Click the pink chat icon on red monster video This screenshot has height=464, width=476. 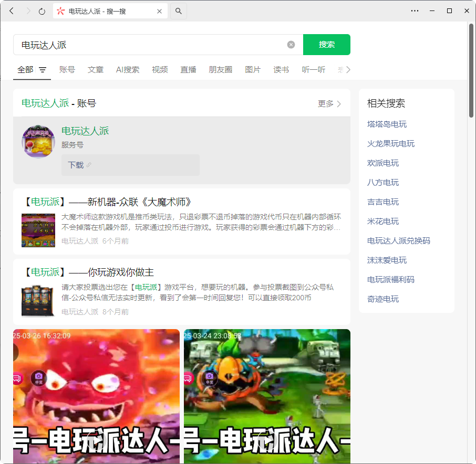coord(17,378)
